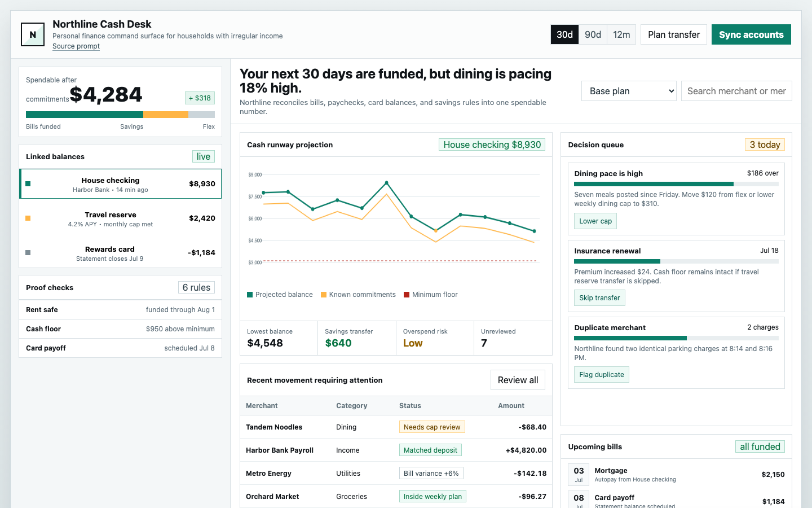Click the Category column header
812x508 pixels.
tap(351, 406)
